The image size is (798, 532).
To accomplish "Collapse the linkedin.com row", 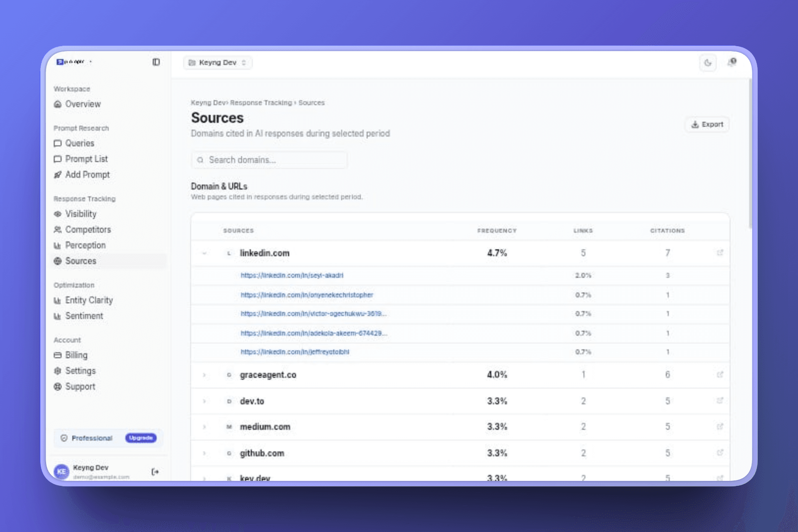I will click(x=204, y=253).
